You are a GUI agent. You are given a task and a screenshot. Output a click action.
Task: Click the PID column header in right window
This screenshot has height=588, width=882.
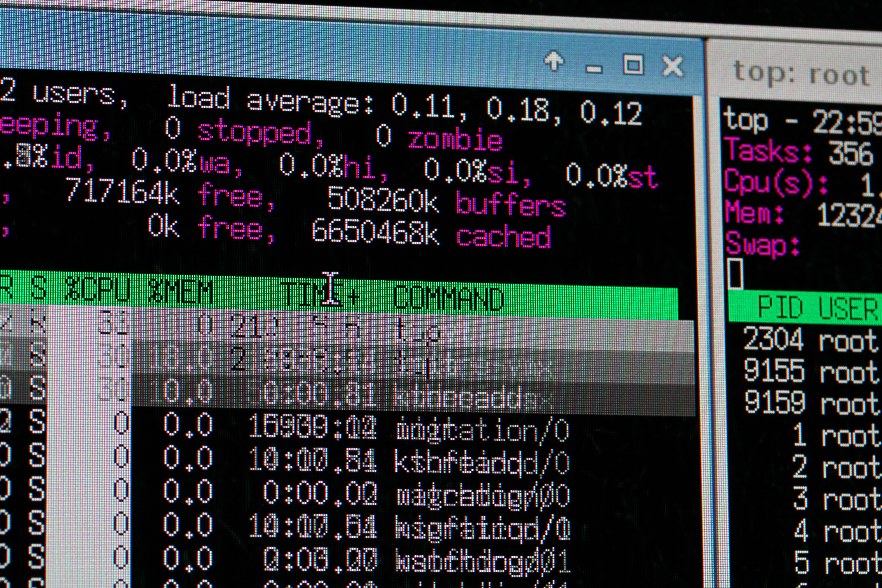click(x=781, y=307)
